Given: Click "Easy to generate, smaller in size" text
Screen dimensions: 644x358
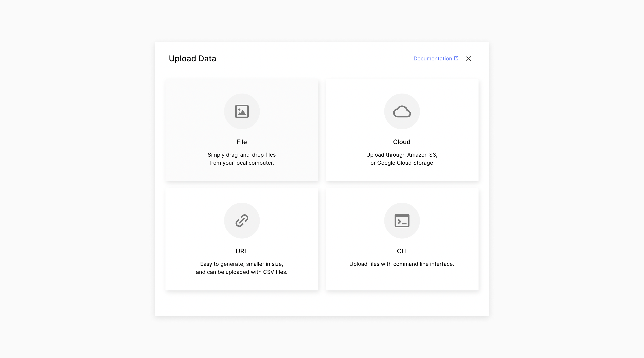Looking at the screenshot, I should (241, 264).
